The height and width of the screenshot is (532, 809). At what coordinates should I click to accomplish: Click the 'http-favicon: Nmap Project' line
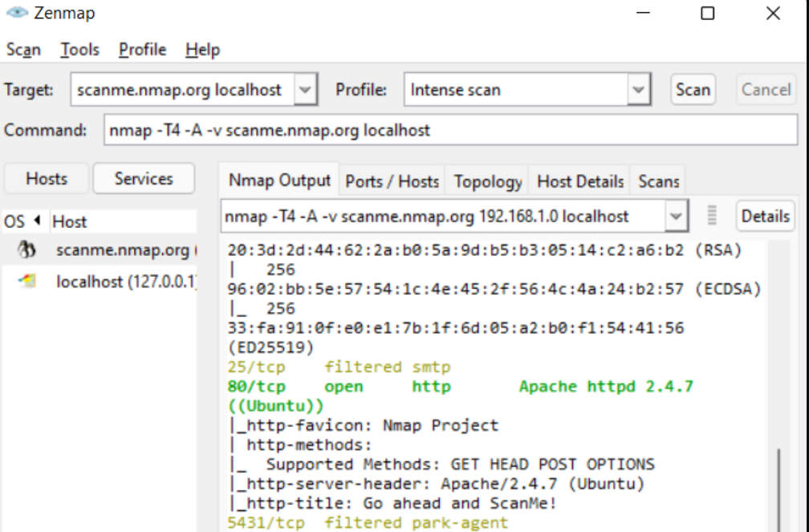click(364, 425)
